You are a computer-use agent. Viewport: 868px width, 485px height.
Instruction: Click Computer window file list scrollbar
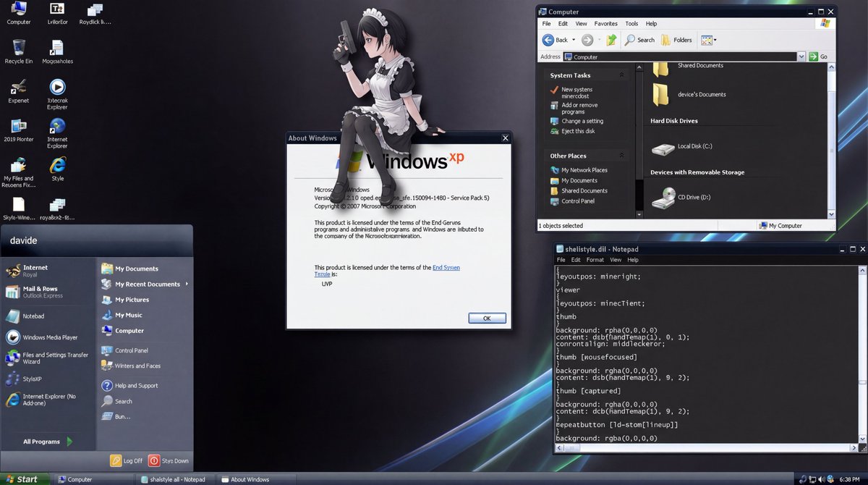pos(831,141)
